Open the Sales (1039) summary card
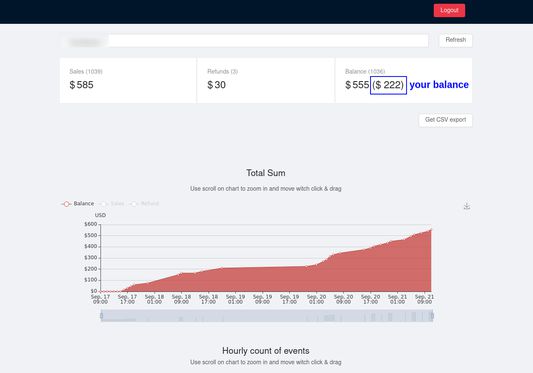Viewport: 533px width, 373px height. click(128, 80)
